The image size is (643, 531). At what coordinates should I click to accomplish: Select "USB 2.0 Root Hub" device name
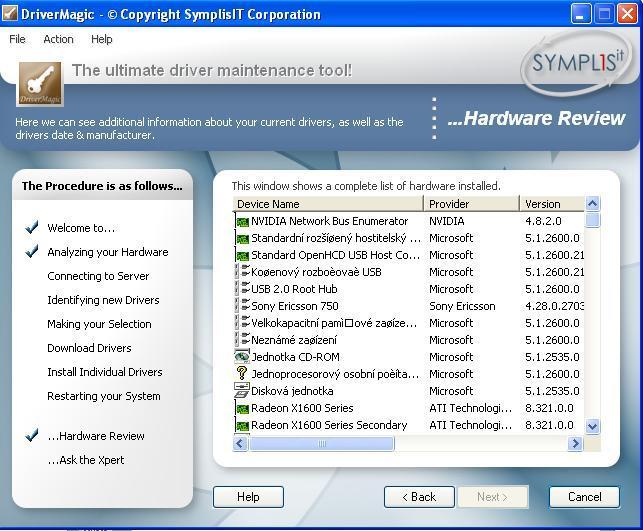coord(294,289)
